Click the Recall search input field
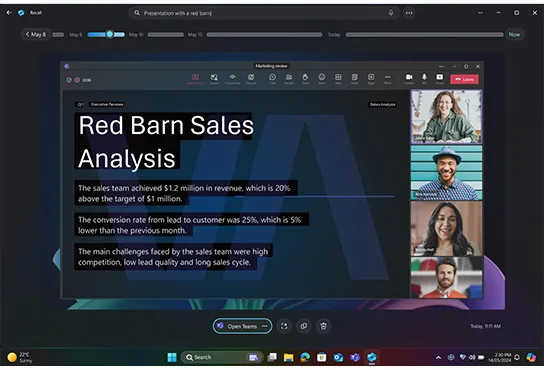 [264, 13]
